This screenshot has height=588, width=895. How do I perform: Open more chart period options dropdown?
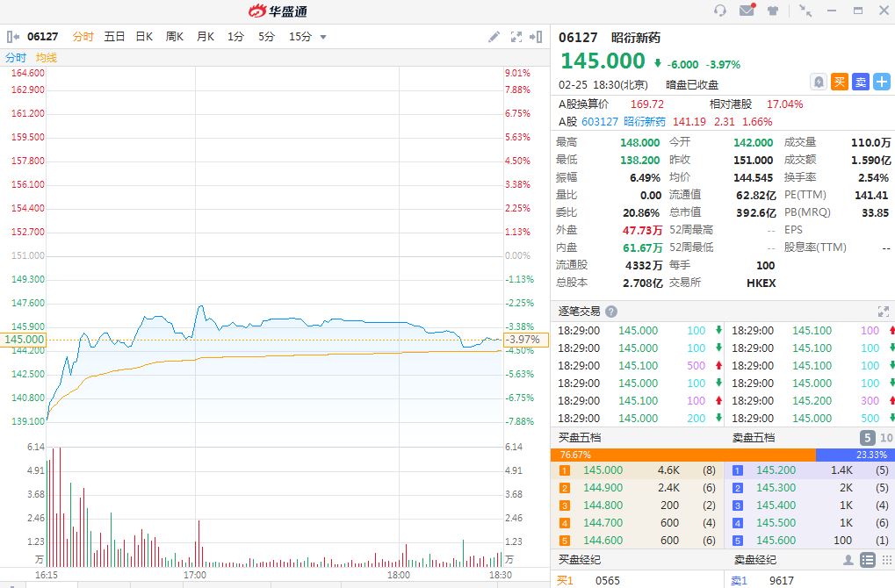point(323,37)
